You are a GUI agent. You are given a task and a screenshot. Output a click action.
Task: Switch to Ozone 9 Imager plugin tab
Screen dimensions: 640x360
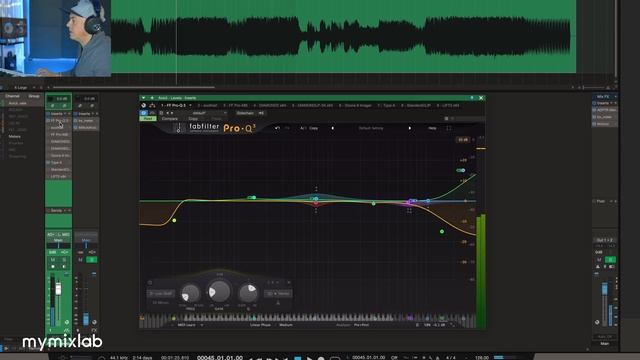(355, 105)
